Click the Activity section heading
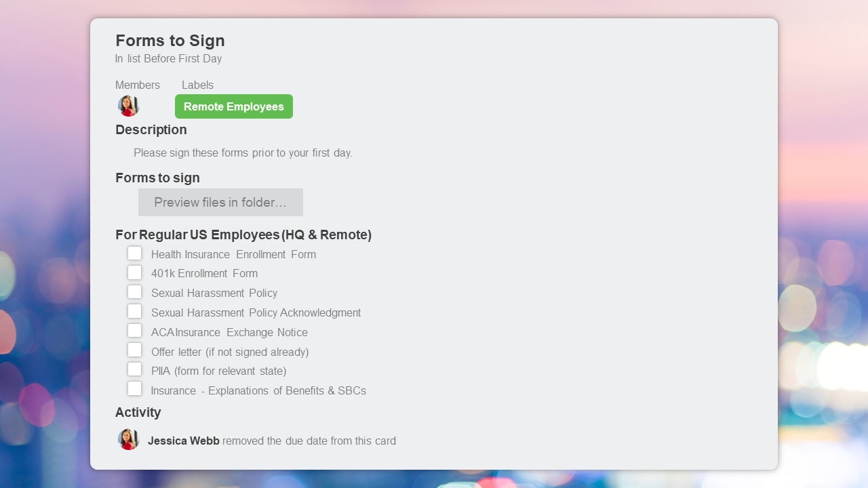This screenshot has width=868, height=488. (x=138, y=412)
